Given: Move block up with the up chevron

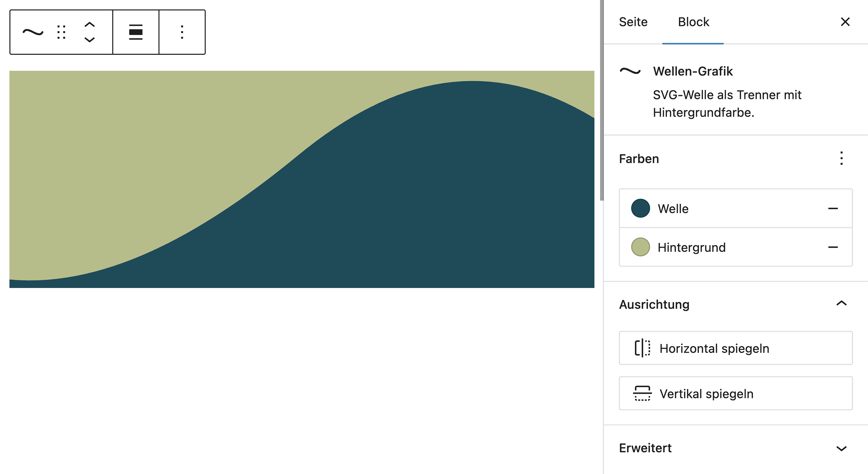Looking at the screenshot, I should pyautogui.click(x=89, y=25).
